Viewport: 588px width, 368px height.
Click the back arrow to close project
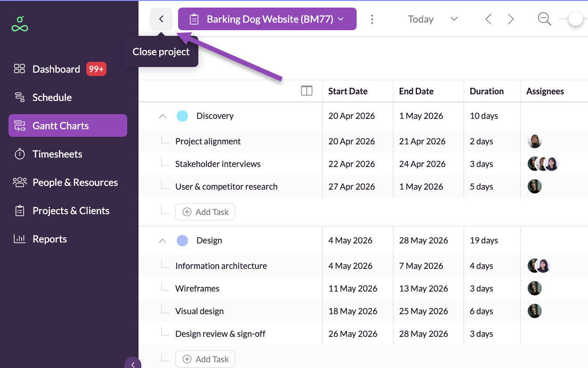pos(161,19)
